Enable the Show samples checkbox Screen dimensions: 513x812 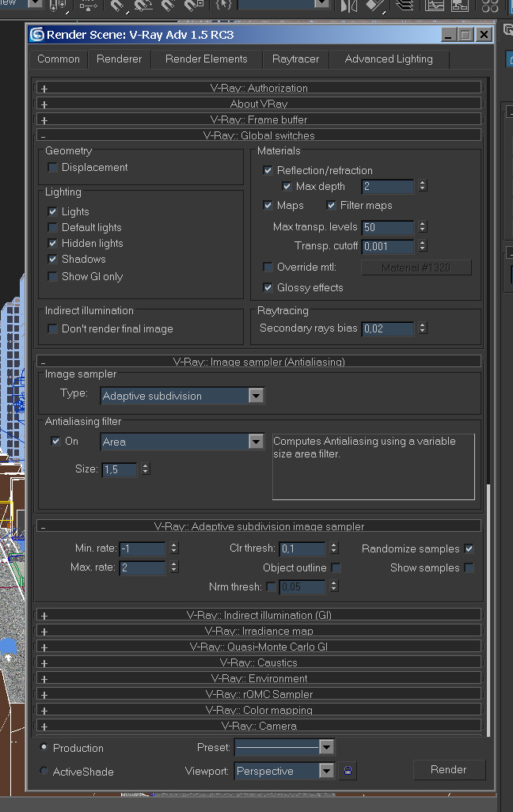click(x=469, y=567)
